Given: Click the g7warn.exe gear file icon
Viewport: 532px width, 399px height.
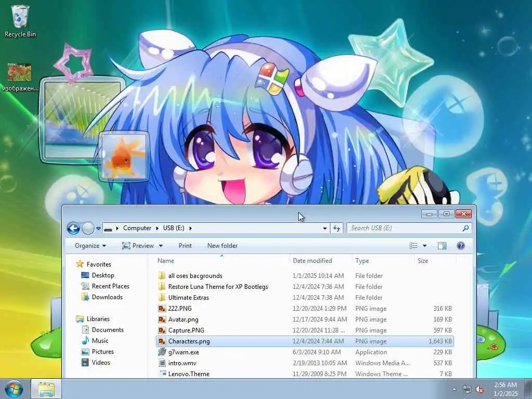Looking at the screenshot, I should [x=162, y=352].
